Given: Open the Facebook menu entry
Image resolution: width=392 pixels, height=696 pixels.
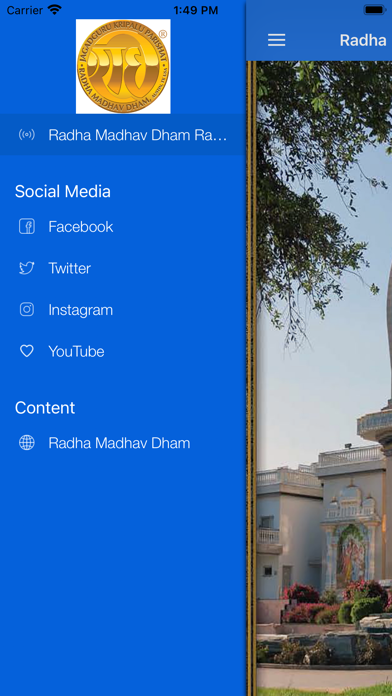Looking at the screenshot, I should pos(123,226).
